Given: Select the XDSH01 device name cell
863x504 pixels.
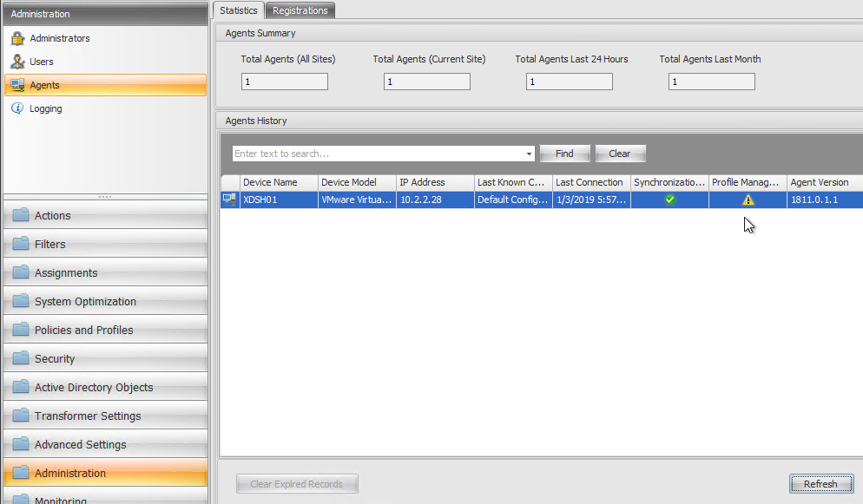Looking at the screenshot, I should 279,200.
